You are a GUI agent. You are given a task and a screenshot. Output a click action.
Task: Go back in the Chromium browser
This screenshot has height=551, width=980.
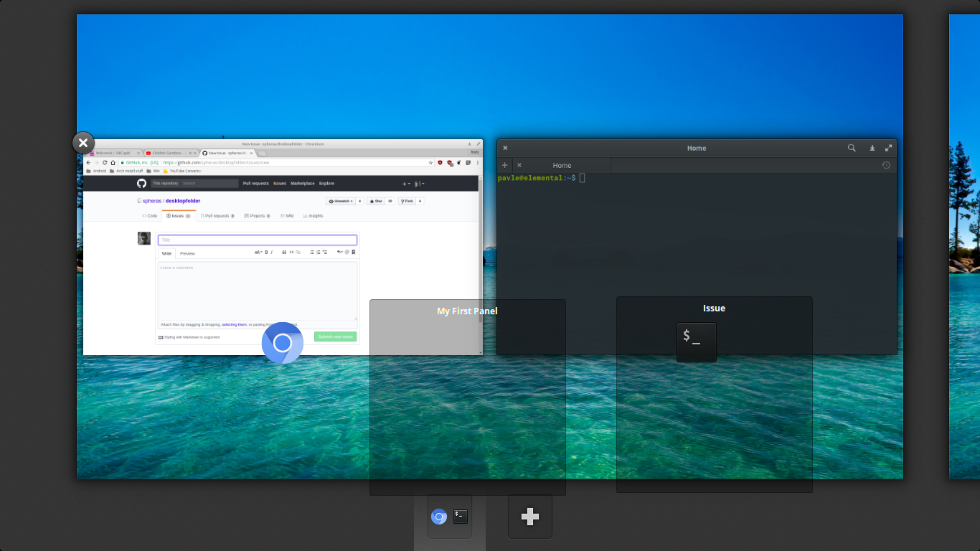click(x=88, y=163)
